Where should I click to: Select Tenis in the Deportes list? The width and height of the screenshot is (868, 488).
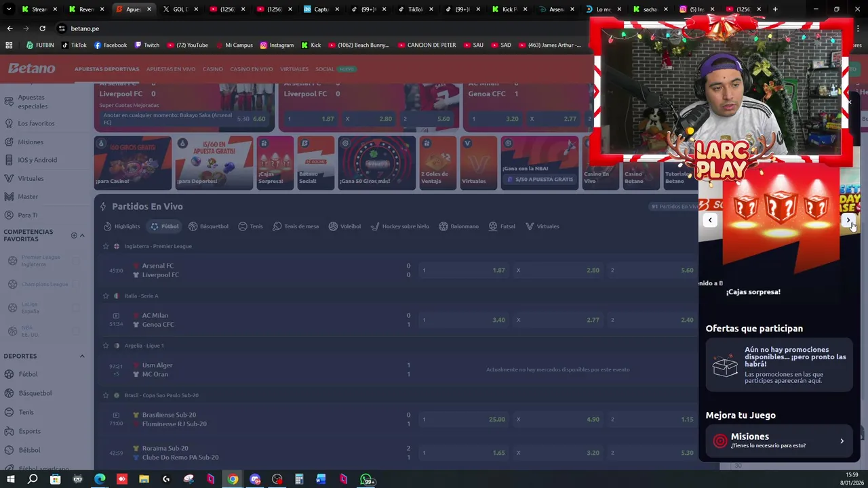pyautogui.click(x=26, y=412)
